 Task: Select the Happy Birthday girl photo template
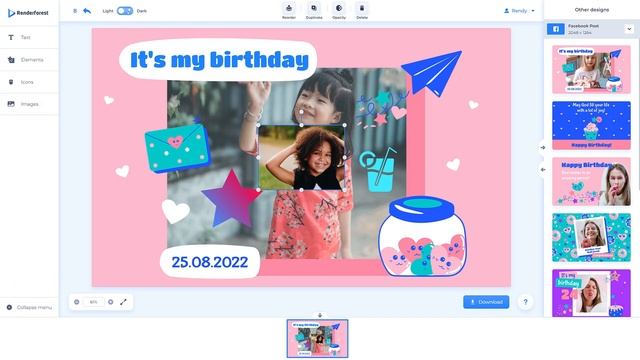pyautogui.click(x=591, y=182)
